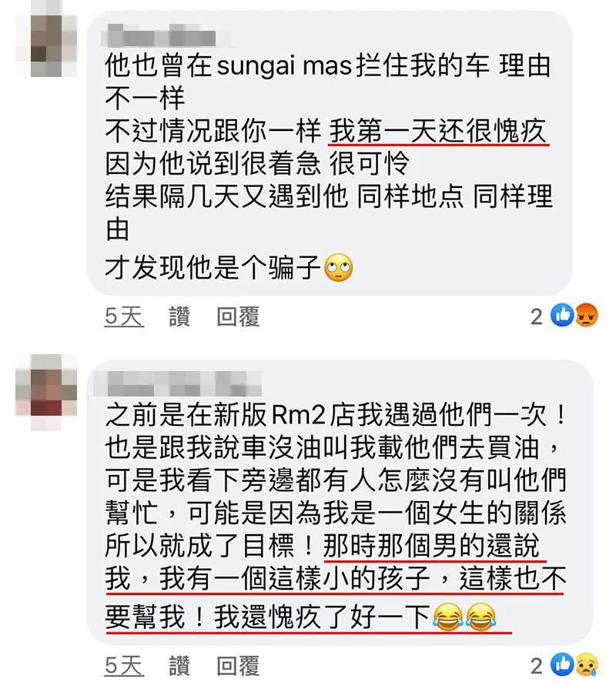Viewport: 616px width, 689px height.
Task: View reaction count 2 next to angry face
Action: pyautogui.click(x=537, y=316)
